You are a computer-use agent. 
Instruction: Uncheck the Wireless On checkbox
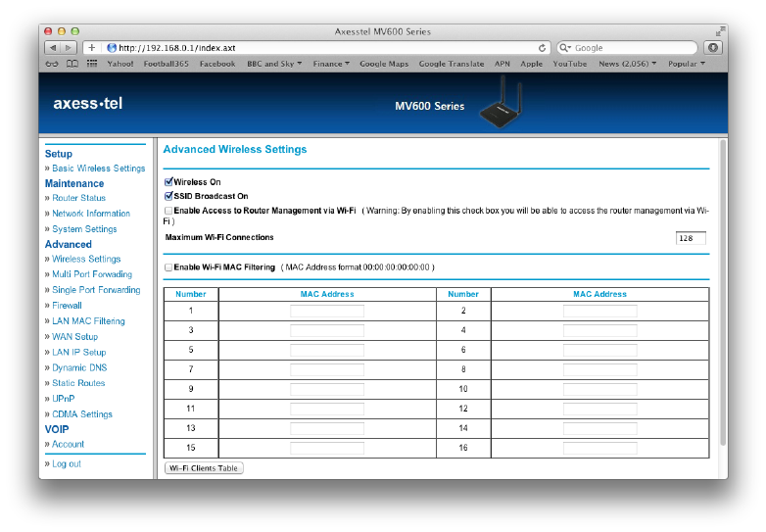[x=168, y=181]
